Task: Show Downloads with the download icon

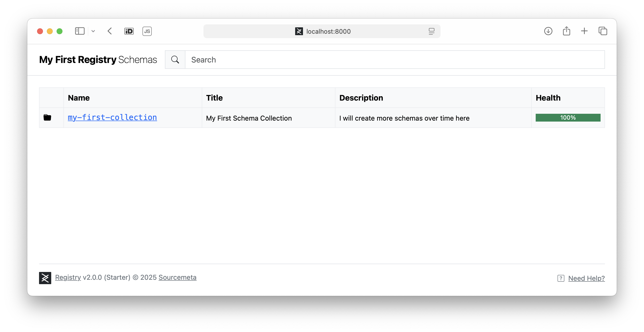Action: (x=548, y=31)
